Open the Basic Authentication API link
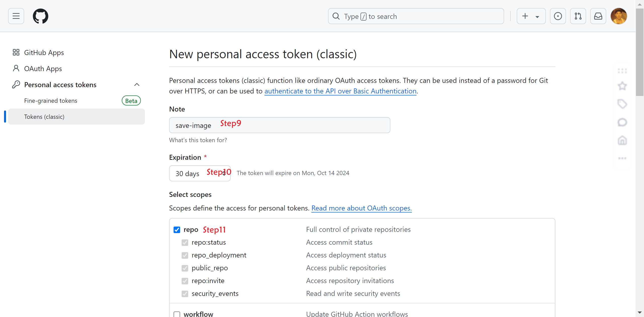 [340, 91]
